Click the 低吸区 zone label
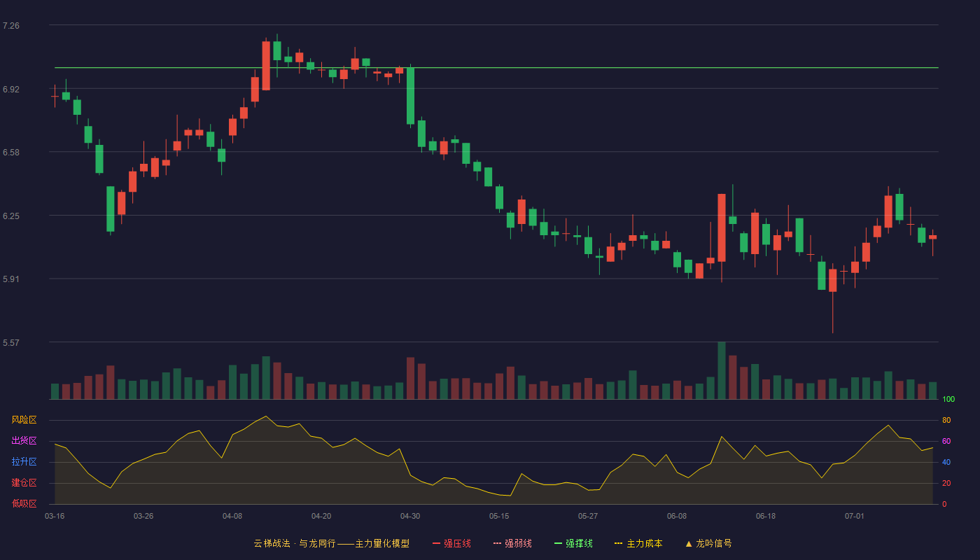This screenshot has height=560, width=980. coord(24,503)
